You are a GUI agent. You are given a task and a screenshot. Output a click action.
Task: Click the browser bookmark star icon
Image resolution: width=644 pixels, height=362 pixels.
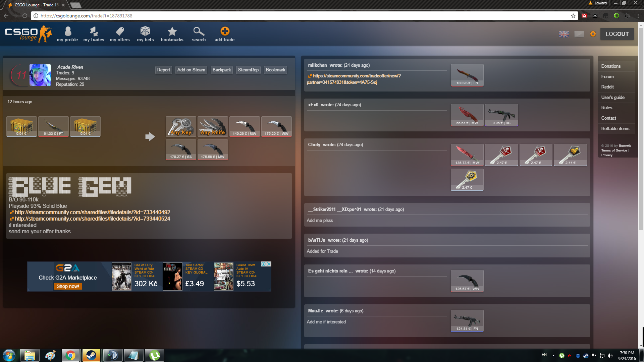pos(573,16)
